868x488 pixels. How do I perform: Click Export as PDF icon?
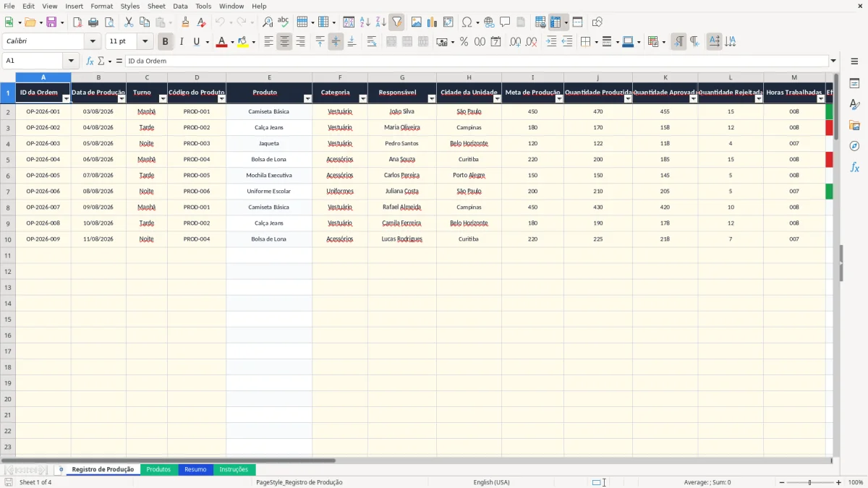coord(77,22)
